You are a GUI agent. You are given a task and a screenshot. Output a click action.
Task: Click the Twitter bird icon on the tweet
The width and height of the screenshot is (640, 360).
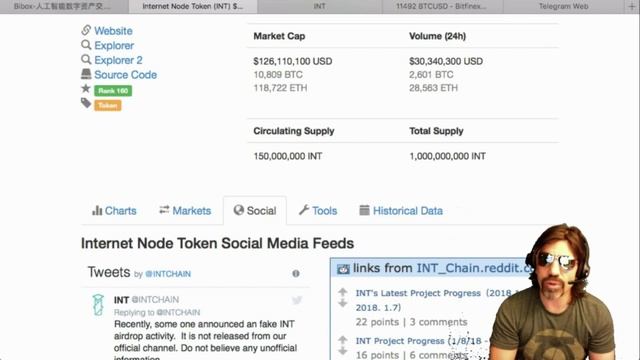pyautogui.click(x=297, y=300)
